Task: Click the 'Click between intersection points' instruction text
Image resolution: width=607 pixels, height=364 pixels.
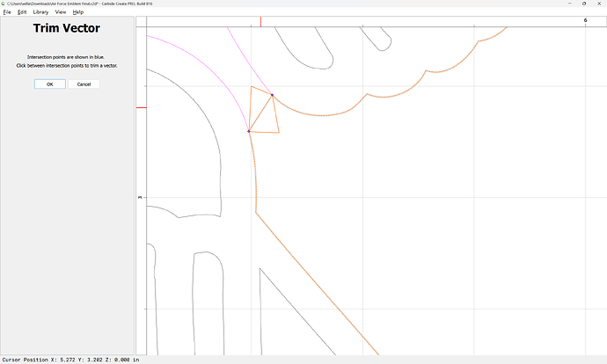Action: tap(67, 65)
